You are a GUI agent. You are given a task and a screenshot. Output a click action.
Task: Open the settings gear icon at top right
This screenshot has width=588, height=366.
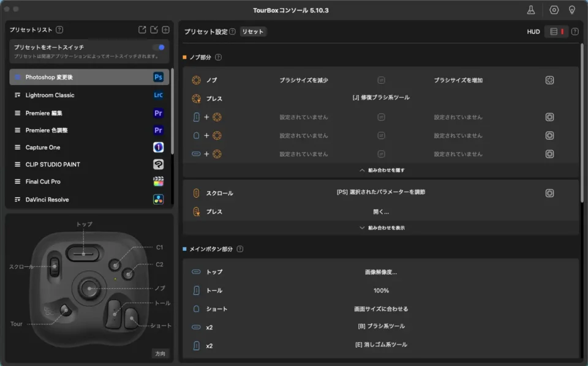553,10
